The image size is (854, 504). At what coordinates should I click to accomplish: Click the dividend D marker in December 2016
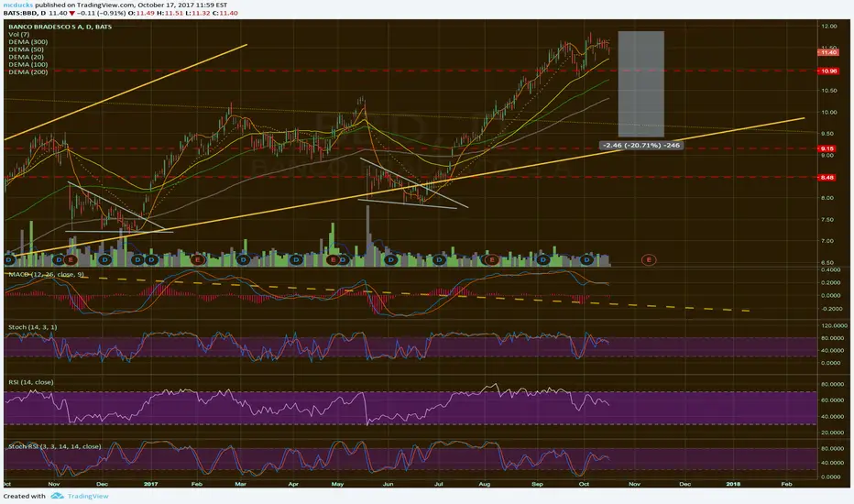click(x=104, y=260)
